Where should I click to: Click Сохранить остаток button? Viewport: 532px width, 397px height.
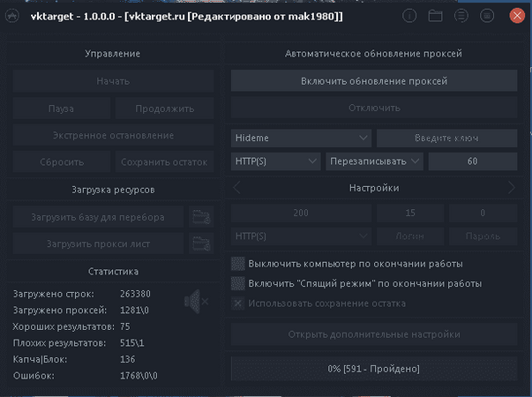click(165, 162)
